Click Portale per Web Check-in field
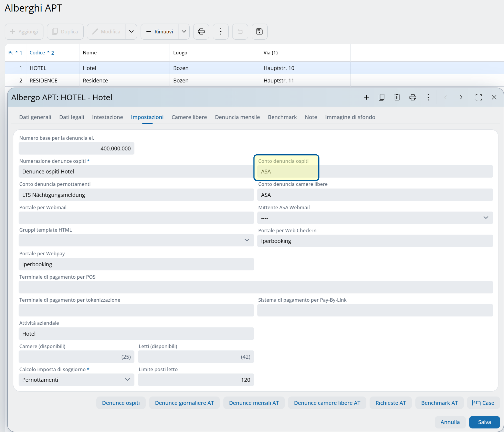Screen dimensions: 504x432 [x=375, y=241]
